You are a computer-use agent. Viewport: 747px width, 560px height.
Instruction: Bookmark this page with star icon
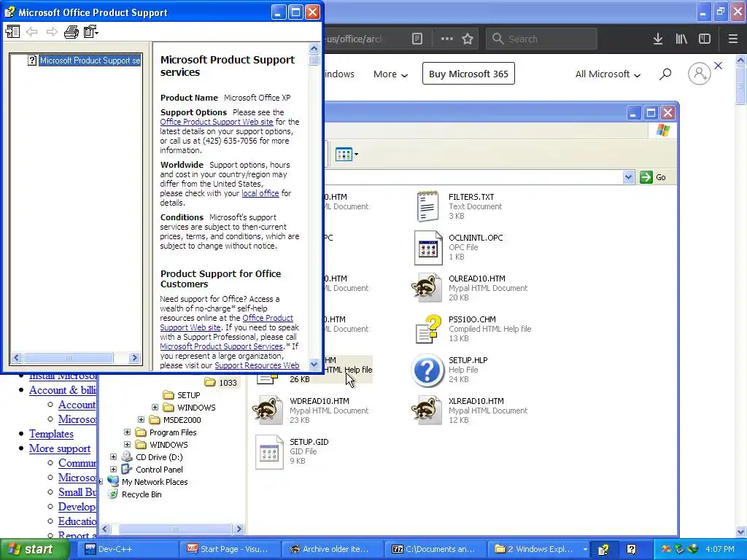tap(468, 39)
